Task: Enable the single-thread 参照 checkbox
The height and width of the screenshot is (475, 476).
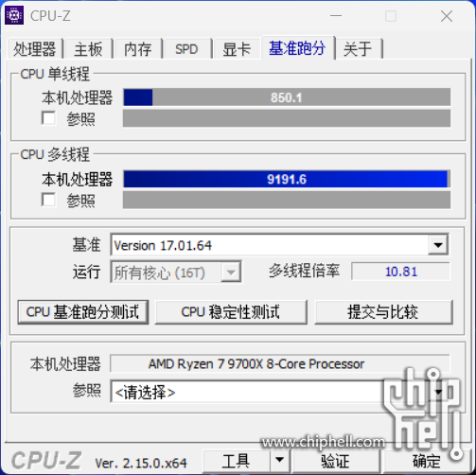Action: click(48, 118)
